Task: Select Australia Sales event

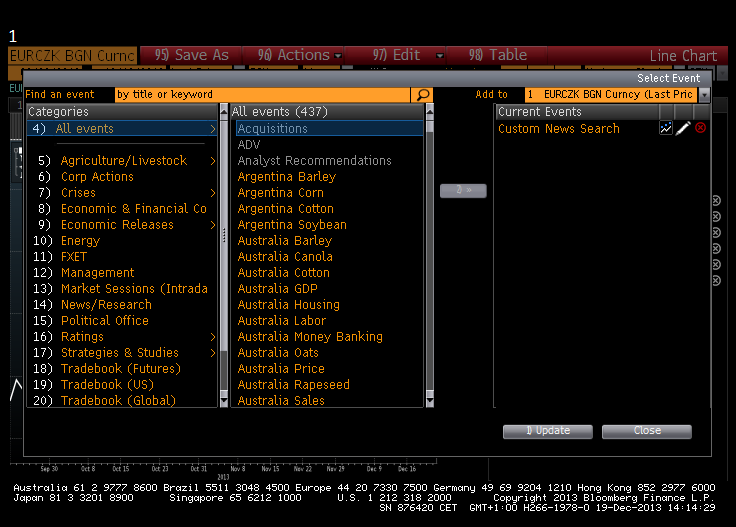Action: tap(281, 401)
